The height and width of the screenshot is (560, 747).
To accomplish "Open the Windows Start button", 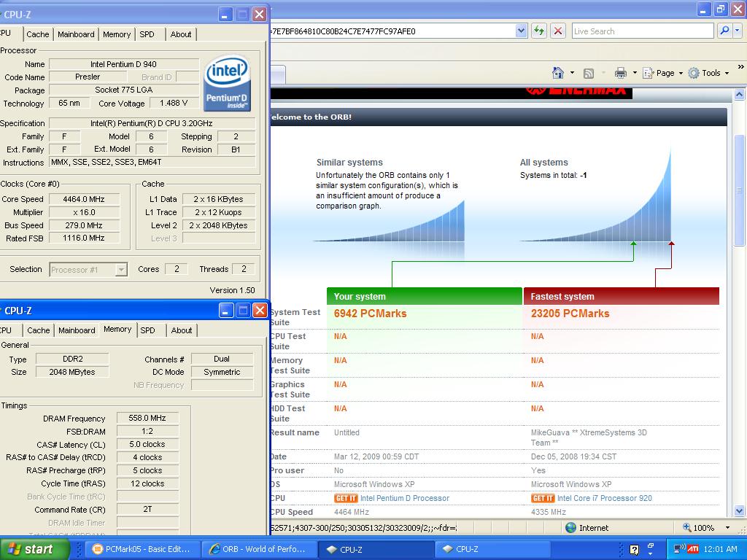I will [x=34, y=549].
